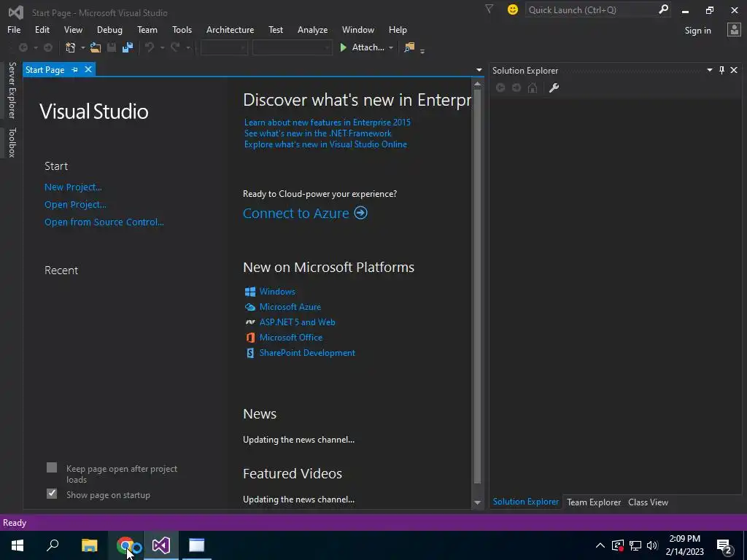The height and width of the screenshot is (560, 747).
Task: Click the Undo toolbar icon
Action: pos(150,47)
